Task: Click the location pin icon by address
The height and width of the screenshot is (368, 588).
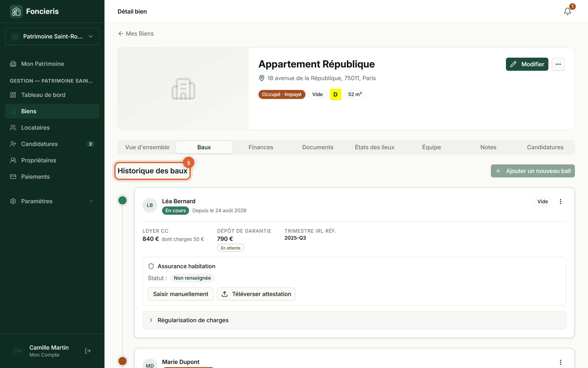Action: tap(262, 78)
